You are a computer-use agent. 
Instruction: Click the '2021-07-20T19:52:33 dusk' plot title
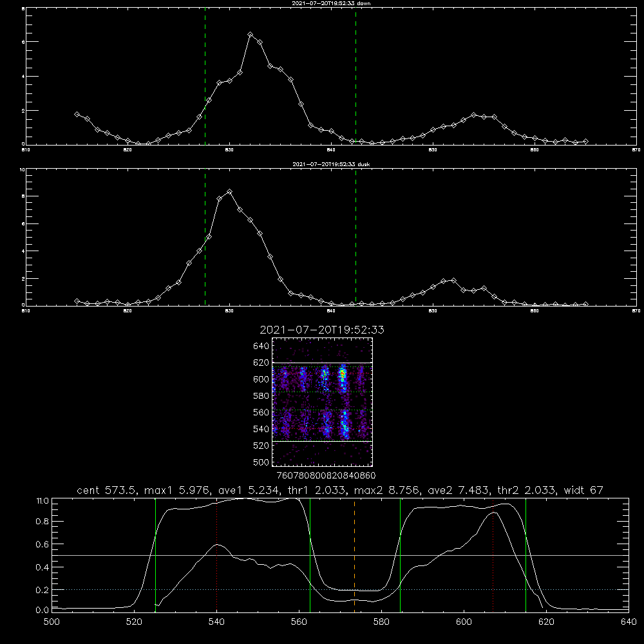coord(331,164)
